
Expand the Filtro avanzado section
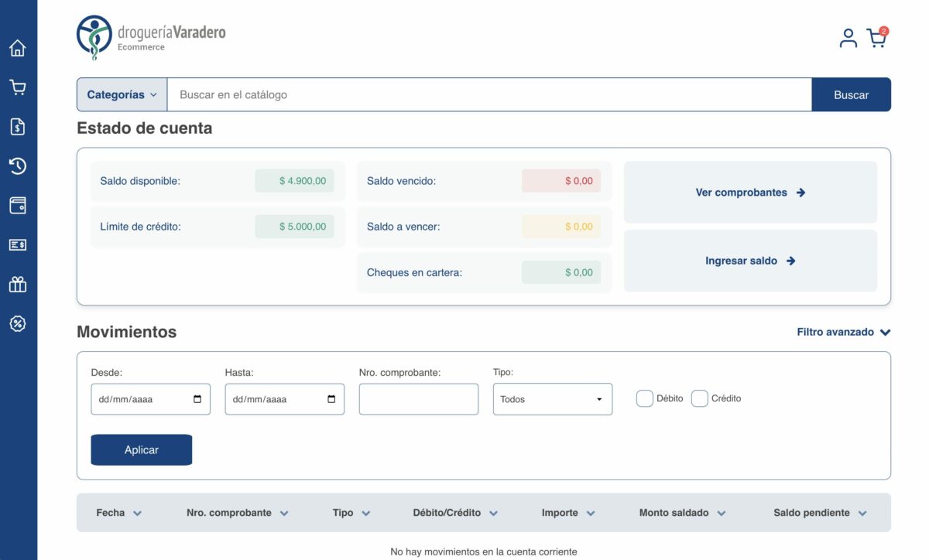(x=843, y=332)
